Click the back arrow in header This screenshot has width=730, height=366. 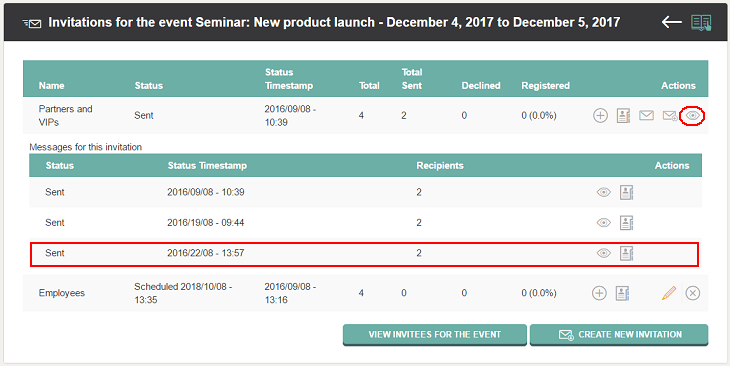click(671, 22)
